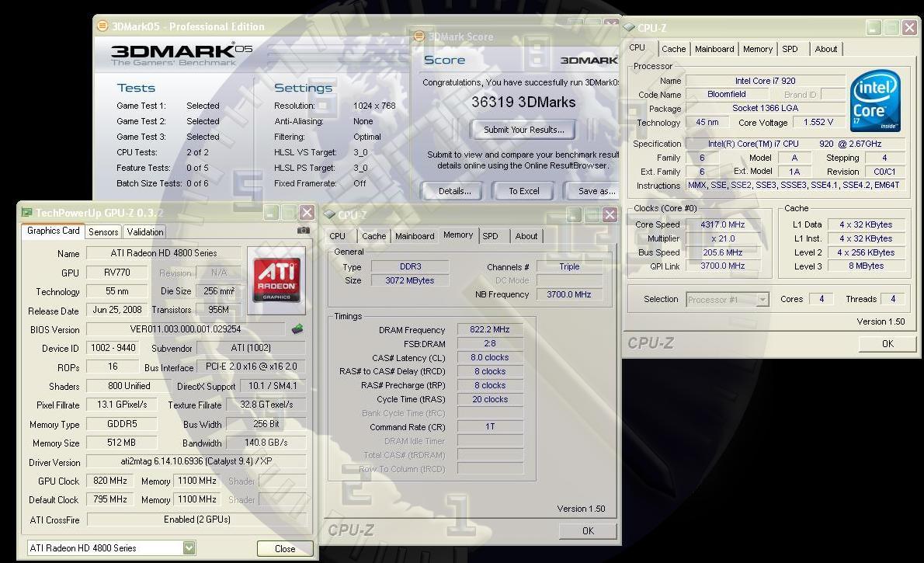Click the Socket 1366 LGA package value

[765, 108]
